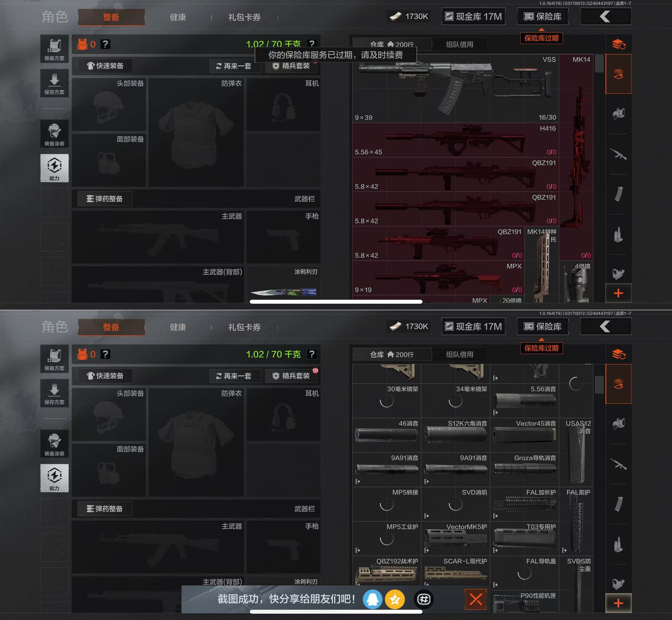This screenshot has width=672, height=620.
Task: Select the H416 rifle item
Action: (x=455, y=140)
